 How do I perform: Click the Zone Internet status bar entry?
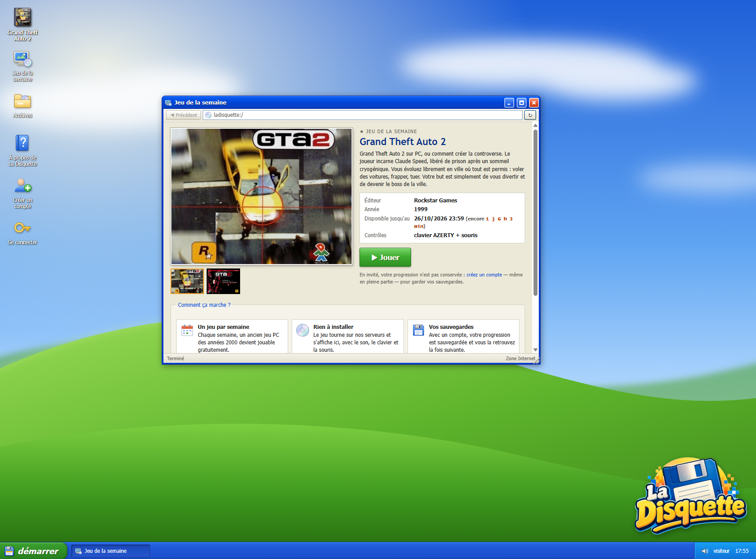[x=520, y=358]
